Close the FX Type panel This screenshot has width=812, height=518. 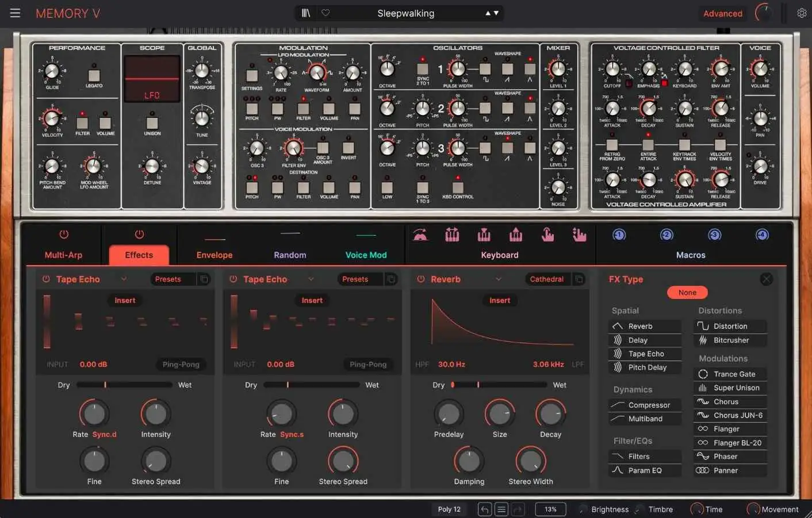tap(766, 279)
